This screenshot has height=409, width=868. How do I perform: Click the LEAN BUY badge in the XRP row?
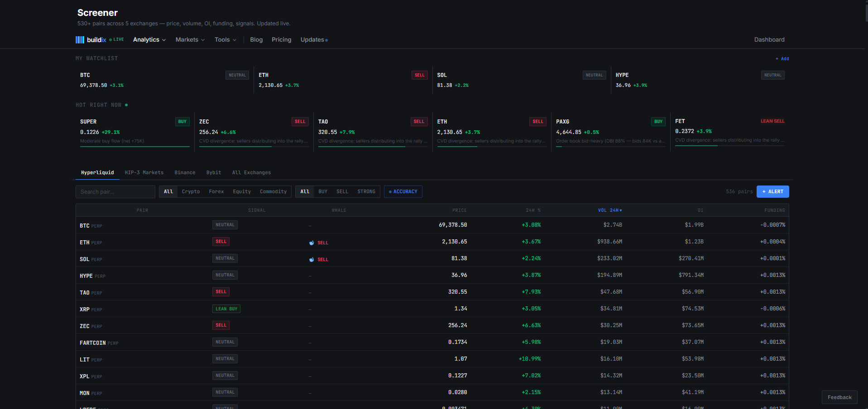226,309
